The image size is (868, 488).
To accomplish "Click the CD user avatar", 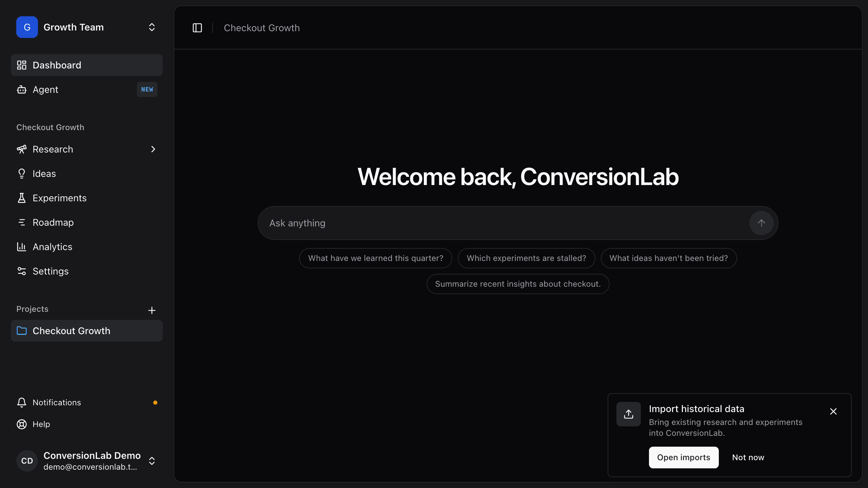I will tap(27, 461).
